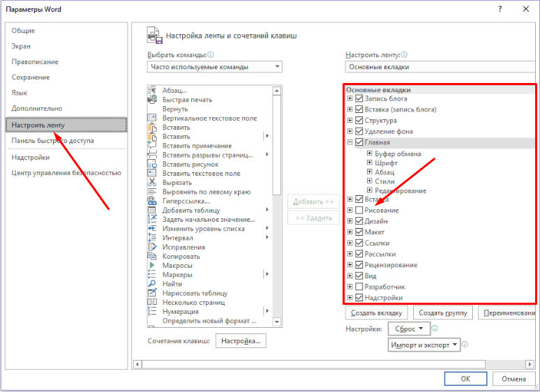Click the horizontal scrollbar right arrow
Image resolution: width=540 pixels, height=392 pixels.
530,364
